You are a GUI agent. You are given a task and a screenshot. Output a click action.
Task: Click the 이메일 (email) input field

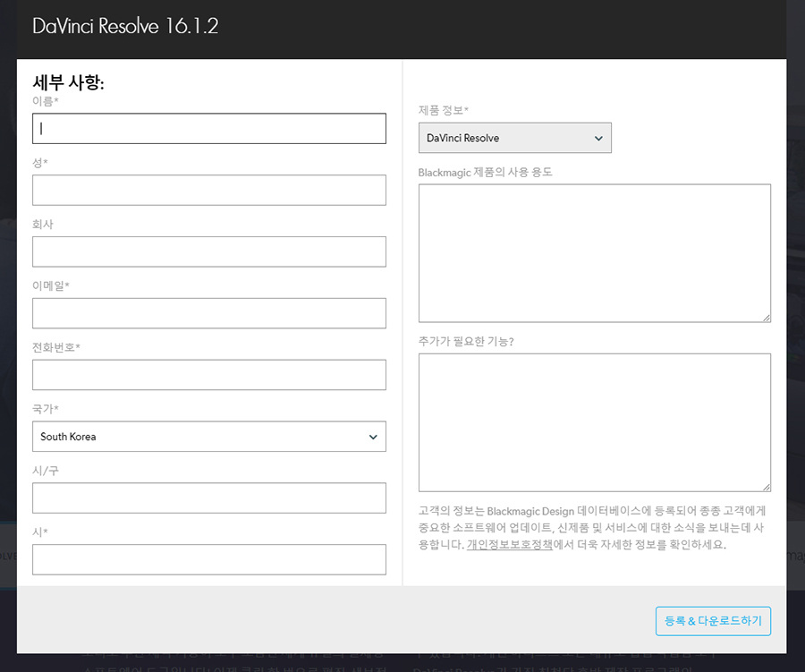(209, 313)
